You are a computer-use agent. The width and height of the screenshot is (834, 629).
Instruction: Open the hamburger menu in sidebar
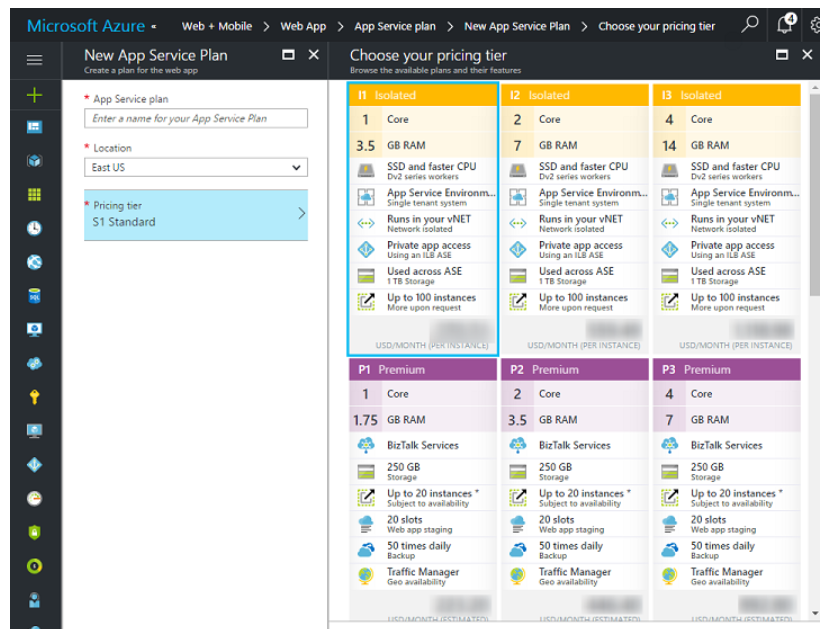coord(35,60)
